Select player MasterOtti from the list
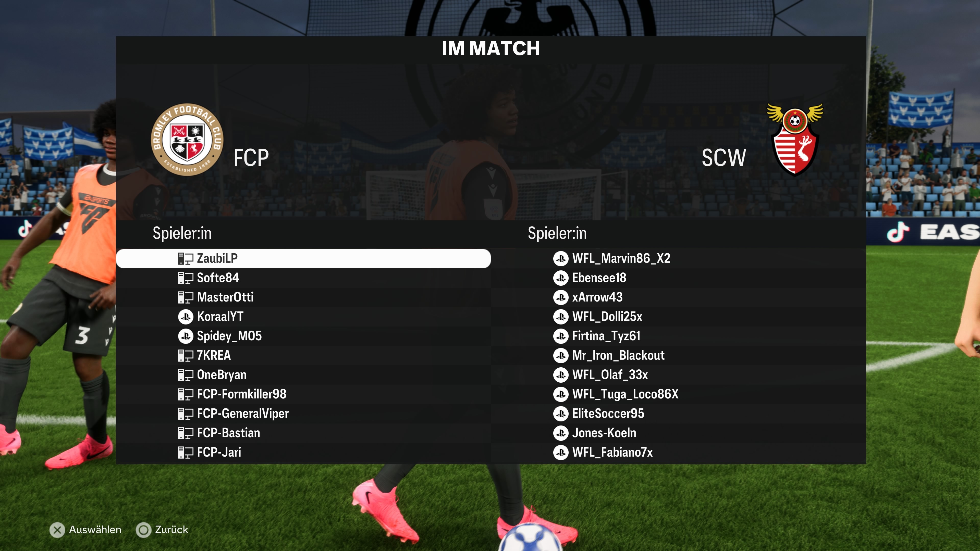Image resolution: width=980 pixels, height=551 pixels. (303, 297)
